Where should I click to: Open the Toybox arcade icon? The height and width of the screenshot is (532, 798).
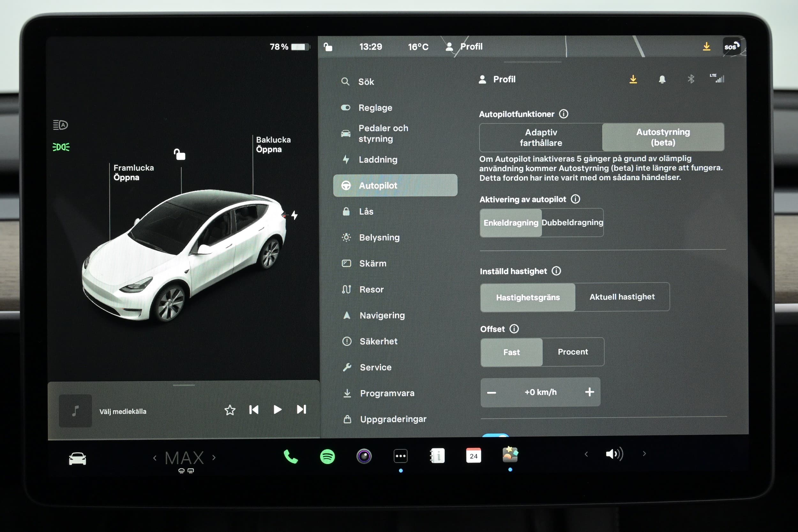(x=510, y=454)
